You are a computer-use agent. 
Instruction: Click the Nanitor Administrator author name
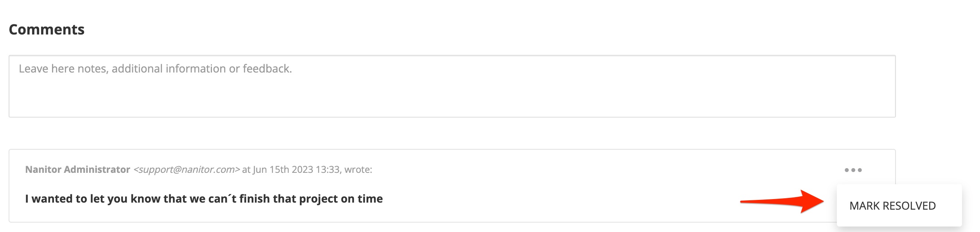tap(77, 170)
